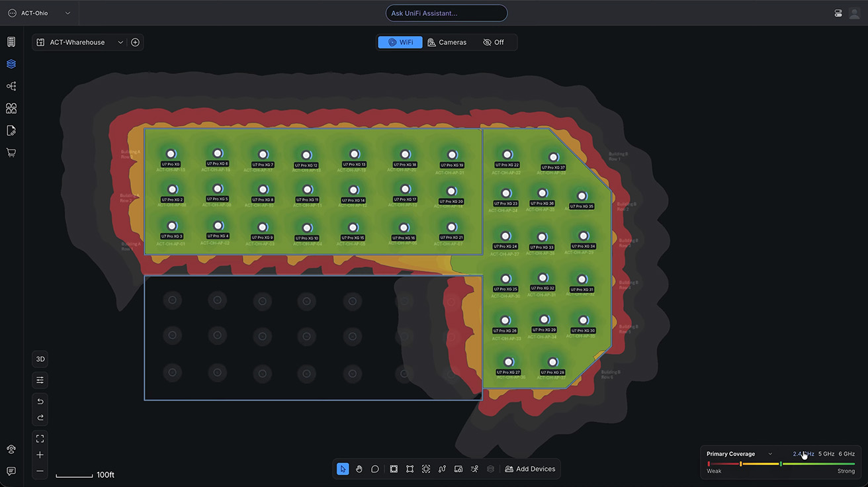868x487 pixels.
Task: Click the locked device screen tool
Action: tap(458, 469)
